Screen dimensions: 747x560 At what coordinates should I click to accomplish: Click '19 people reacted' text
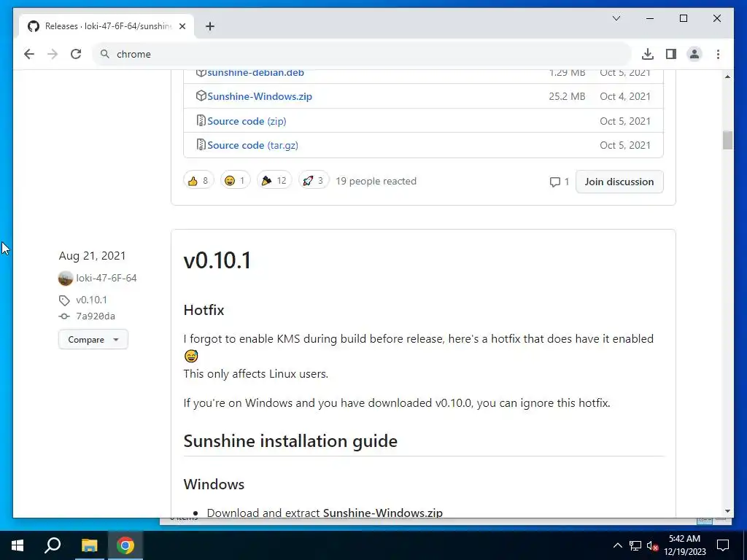click(376, 181)
